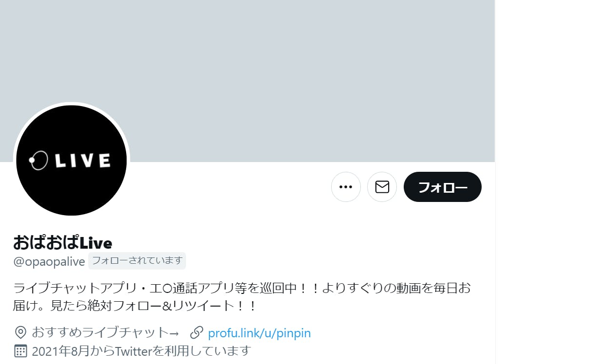Click the empty white sidebar right of the profile
Image resolution: width=599 pixels, height=364 pixels.
click(547, 182)
